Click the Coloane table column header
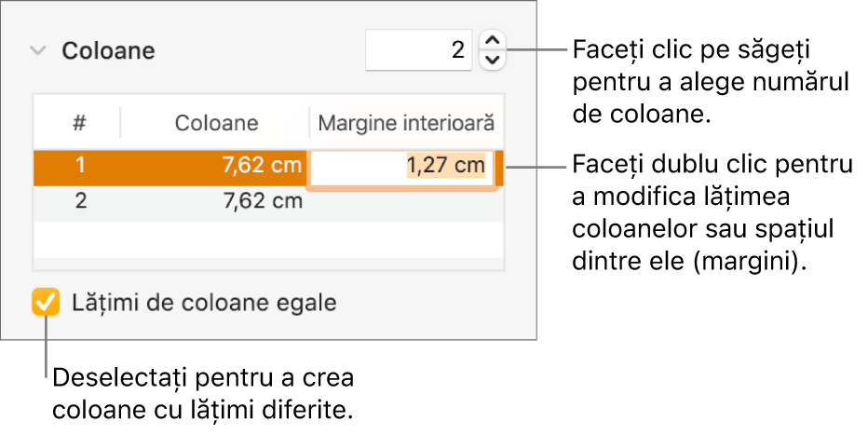The image size is (868, 435). coord(216,123)
